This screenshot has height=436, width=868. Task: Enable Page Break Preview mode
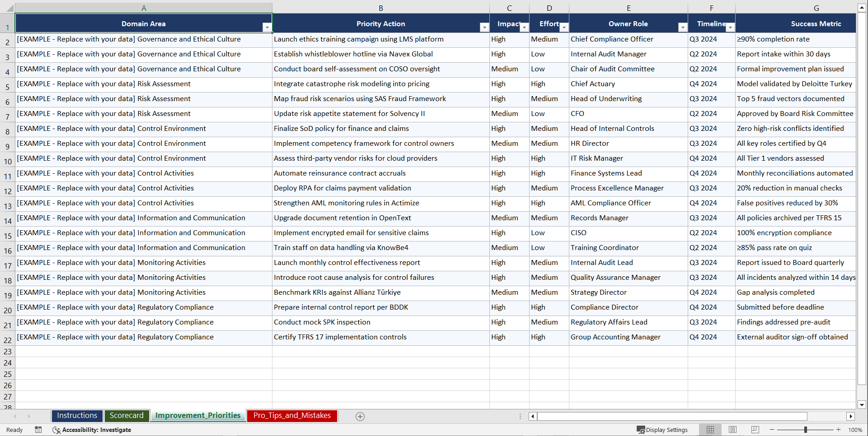click(x=755, y=430)
